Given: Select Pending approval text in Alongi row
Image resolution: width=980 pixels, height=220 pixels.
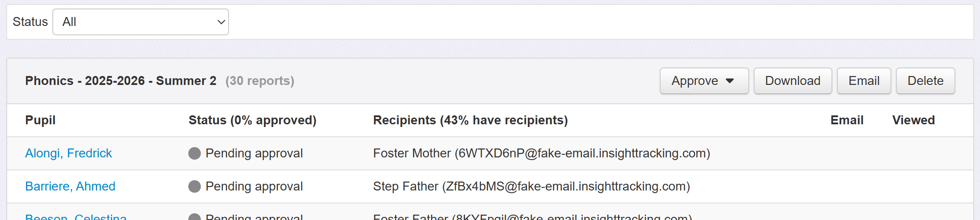Looking at the screenshot, I should pyautogui.click(x=254, y=153).
